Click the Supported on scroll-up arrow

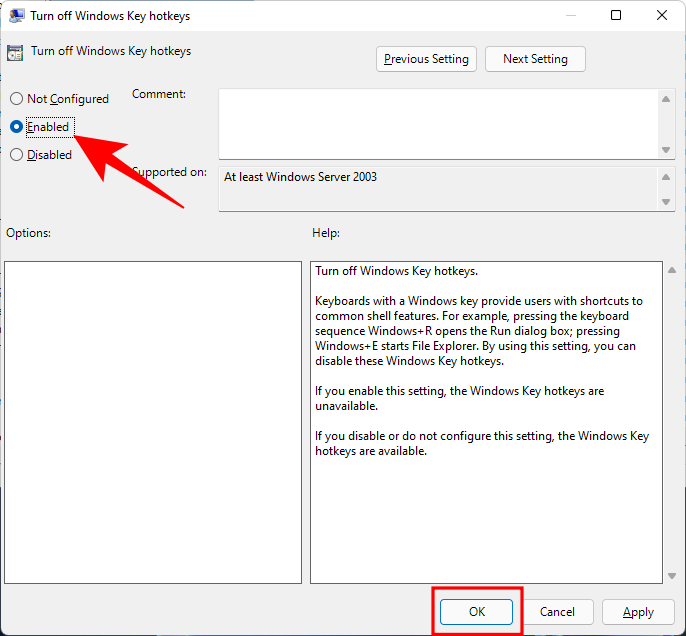[x=667, y=177]
